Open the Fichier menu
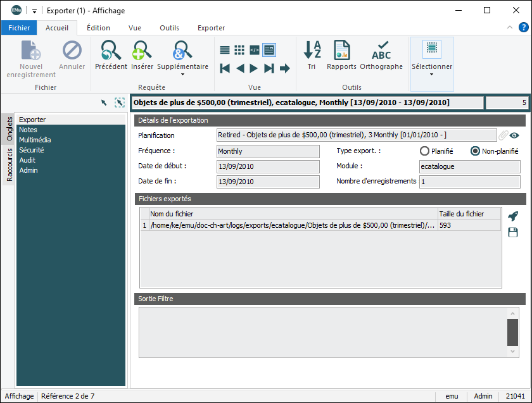The image size is (532, 403). click(x=19, y=28)
